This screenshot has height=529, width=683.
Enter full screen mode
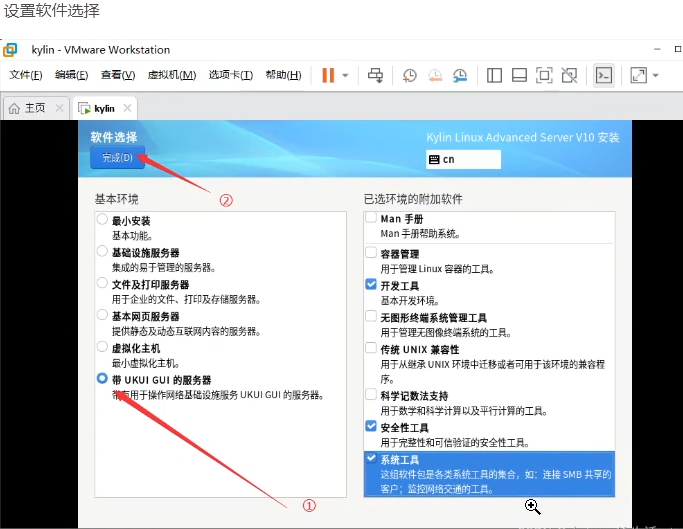(x=544, y=75)
